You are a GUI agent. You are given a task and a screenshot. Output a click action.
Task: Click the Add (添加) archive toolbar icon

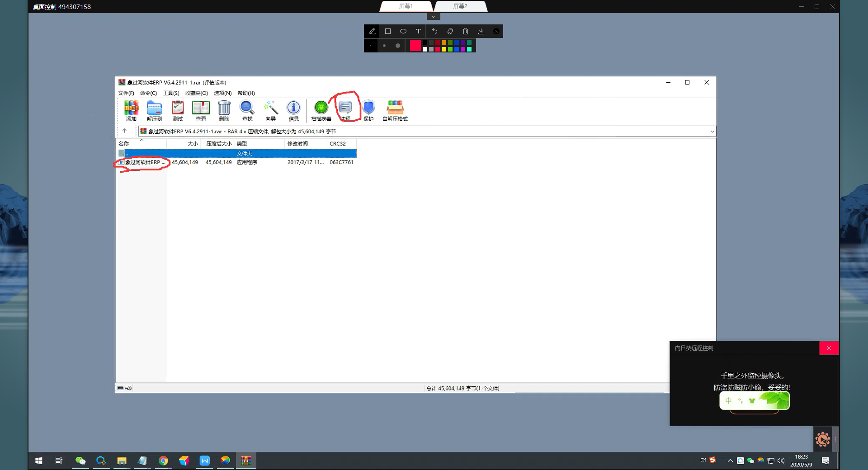click(x=131, y=111)
